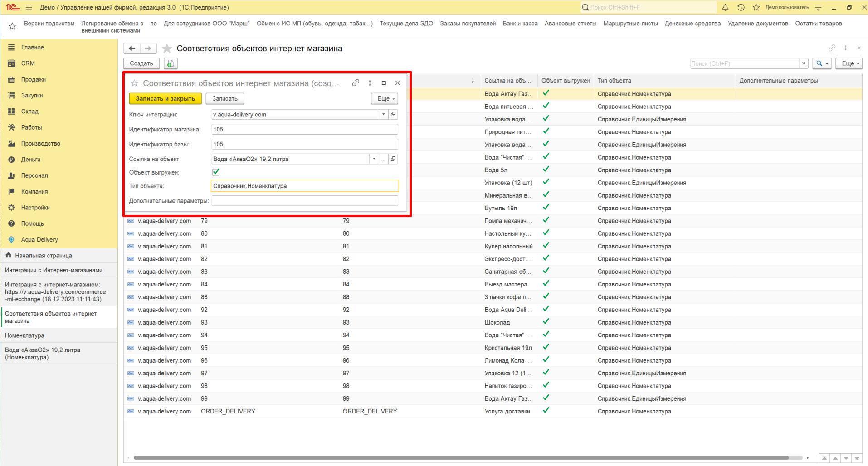Screen dimensions: 868x466
Task: Add dialog form to favorites star
Action: (134, 83)
